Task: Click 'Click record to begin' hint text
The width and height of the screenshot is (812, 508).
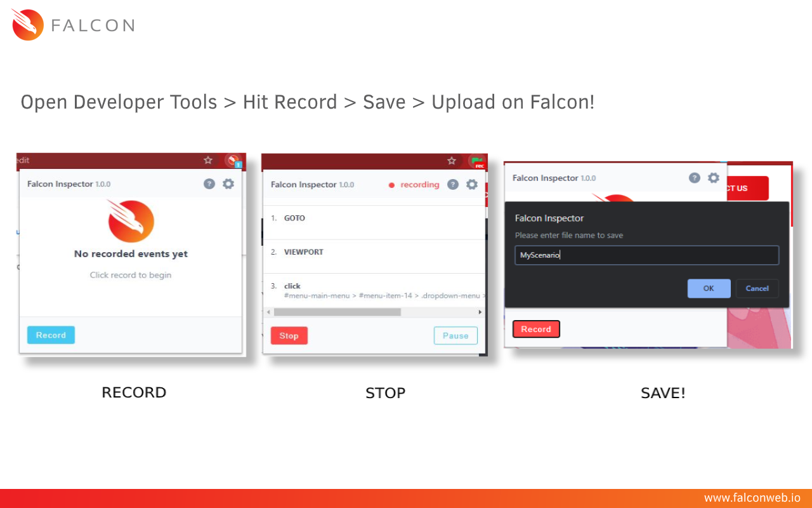Action: (131, 275)
